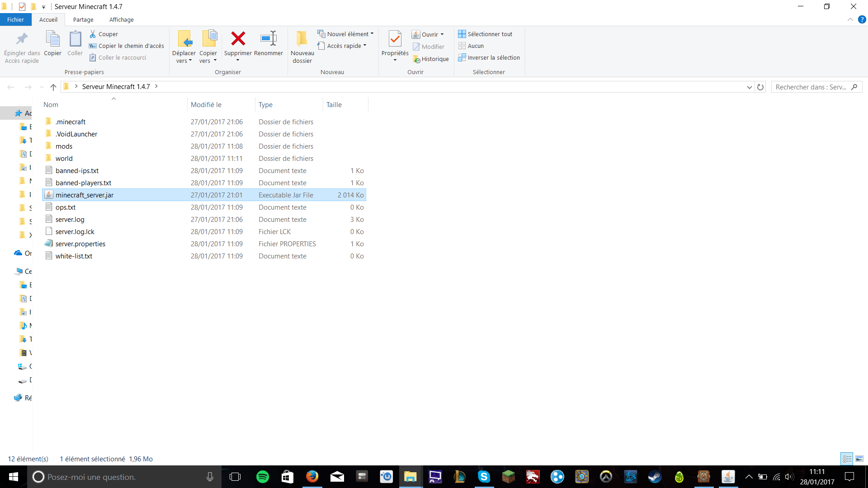Open Firefox from taskbar
Viewport: 868px width, 488px height.
coord(312,477)
